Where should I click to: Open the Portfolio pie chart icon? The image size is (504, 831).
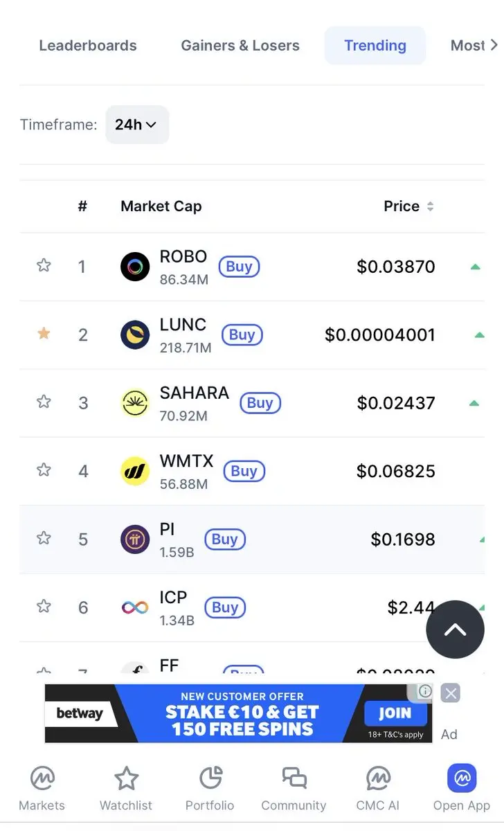tap(210, 779)
